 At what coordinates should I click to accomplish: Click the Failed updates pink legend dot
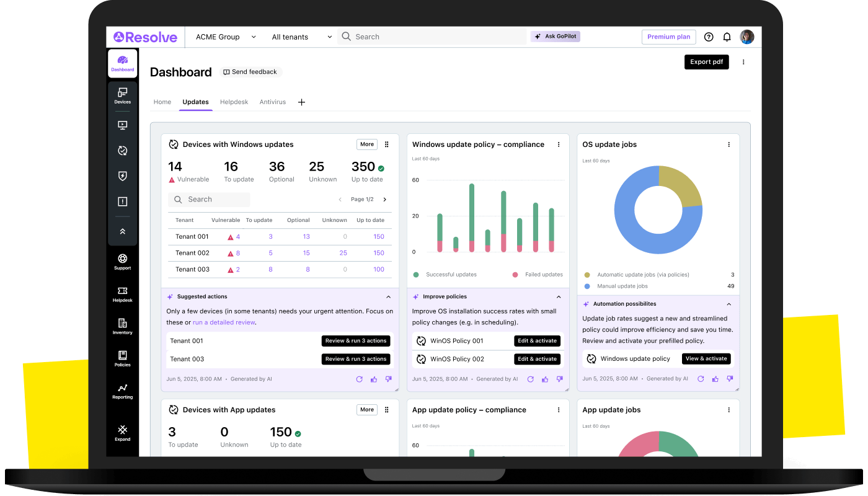click(515, 275)
